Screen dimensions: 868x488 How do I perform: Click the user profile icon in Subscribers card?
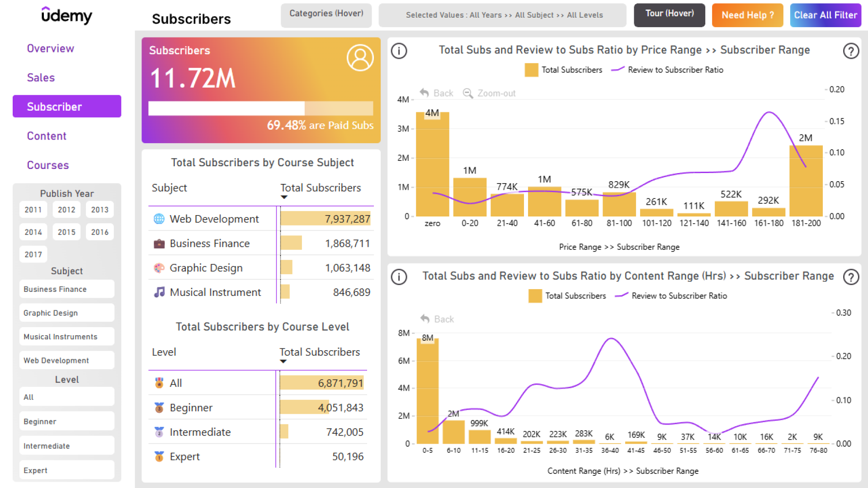pos(360,58)
